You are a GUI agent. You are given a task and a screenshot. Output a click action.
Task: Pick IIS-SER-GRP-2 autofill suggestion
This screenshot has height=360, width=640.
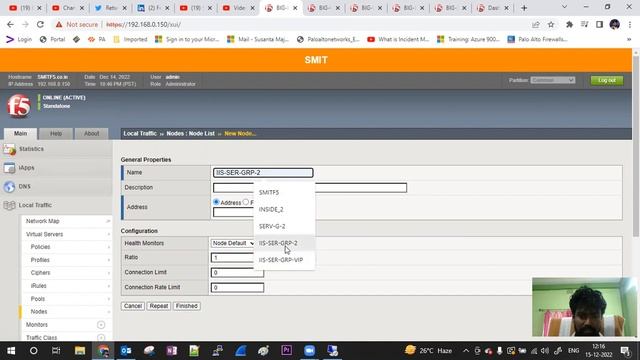click(x=284, y=243)
